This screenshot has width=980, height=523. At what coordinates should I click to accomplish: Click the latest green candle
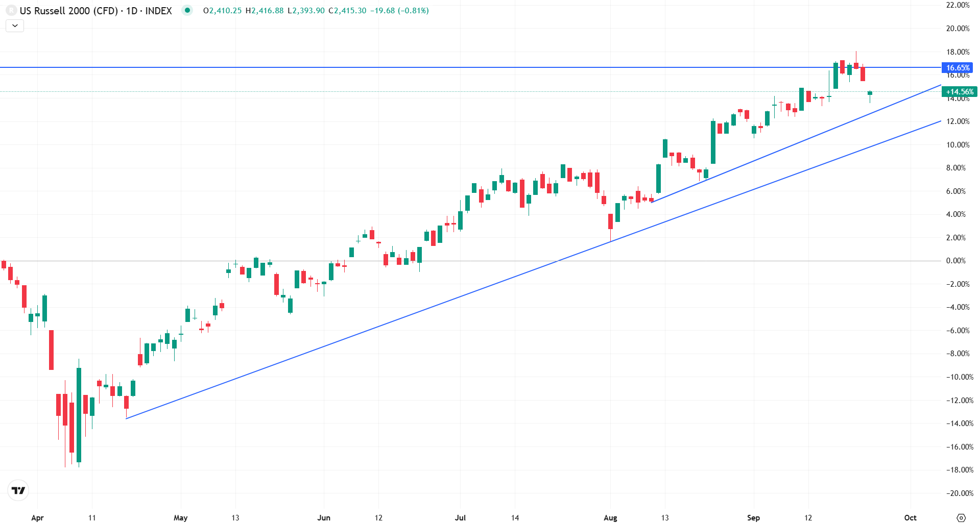point(870,93)
